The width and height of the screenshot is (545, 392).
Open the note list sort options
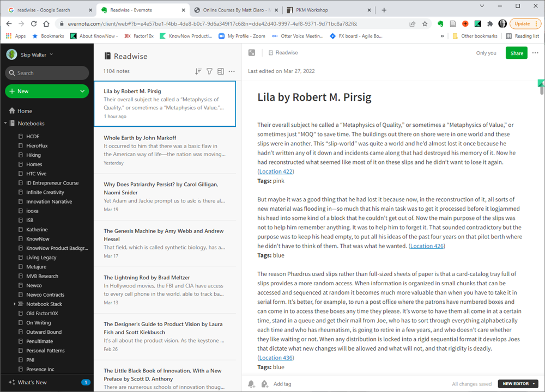coord(198,71)
